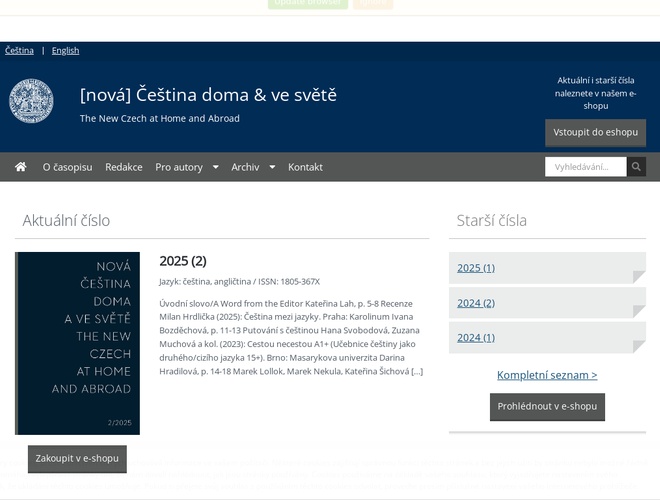Click the home icon in navigation bar
Viewport: 660px width, 500px height.
(20, 167)
